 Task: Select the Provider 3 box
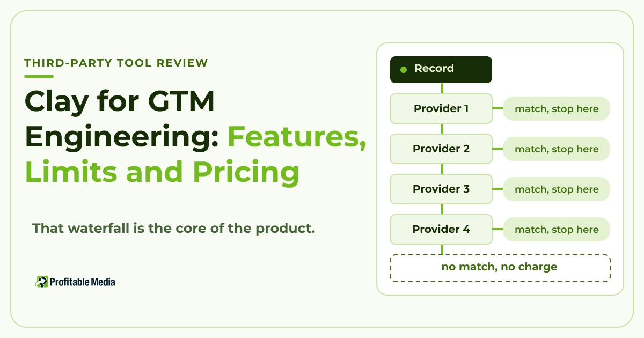(x=441, y=189)
